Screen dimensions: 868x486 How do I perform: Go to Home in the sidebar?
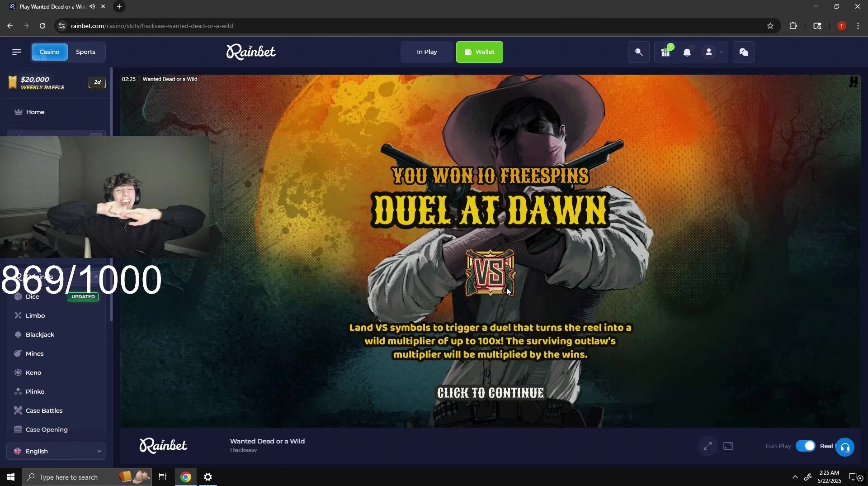tap(35, 112)
